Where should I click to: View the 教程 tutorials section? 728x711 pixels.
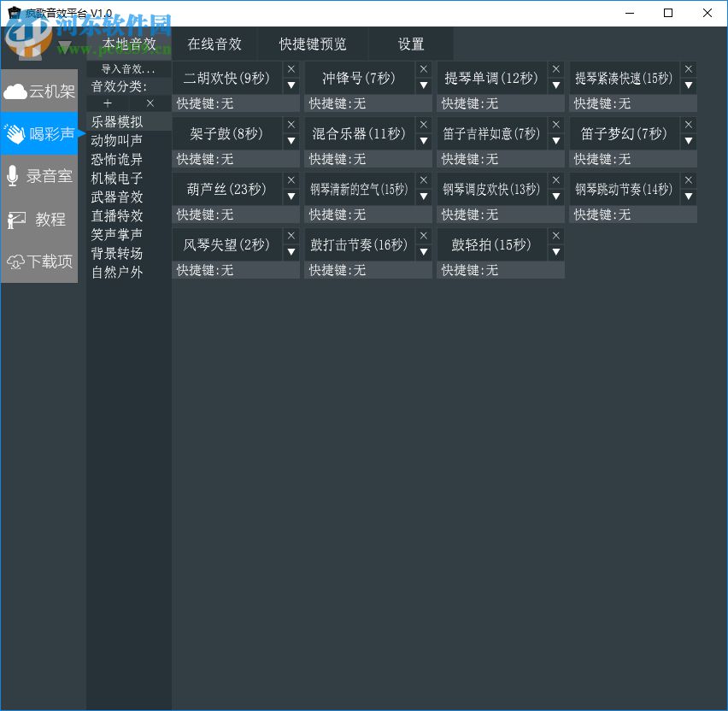(x=42, y=220)
